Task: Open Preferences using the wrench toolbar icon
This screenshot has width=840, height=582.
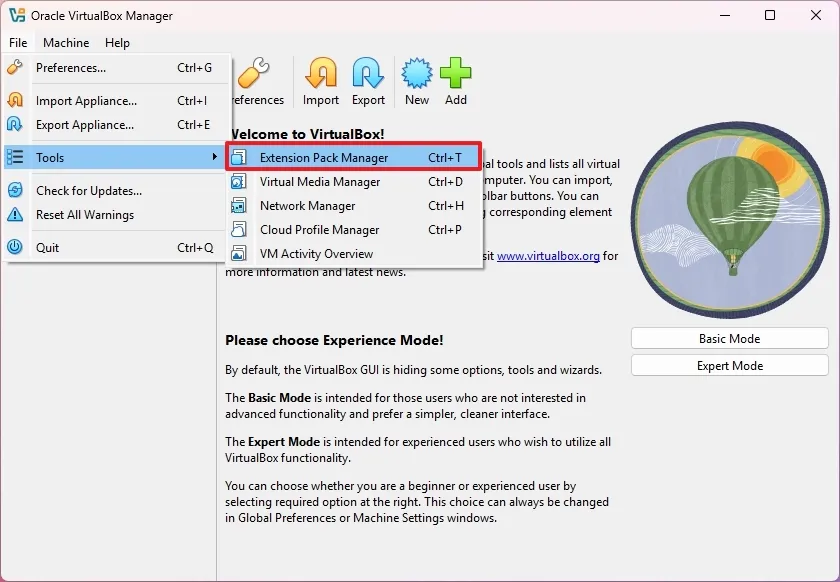Action: [x=254, y=75]
